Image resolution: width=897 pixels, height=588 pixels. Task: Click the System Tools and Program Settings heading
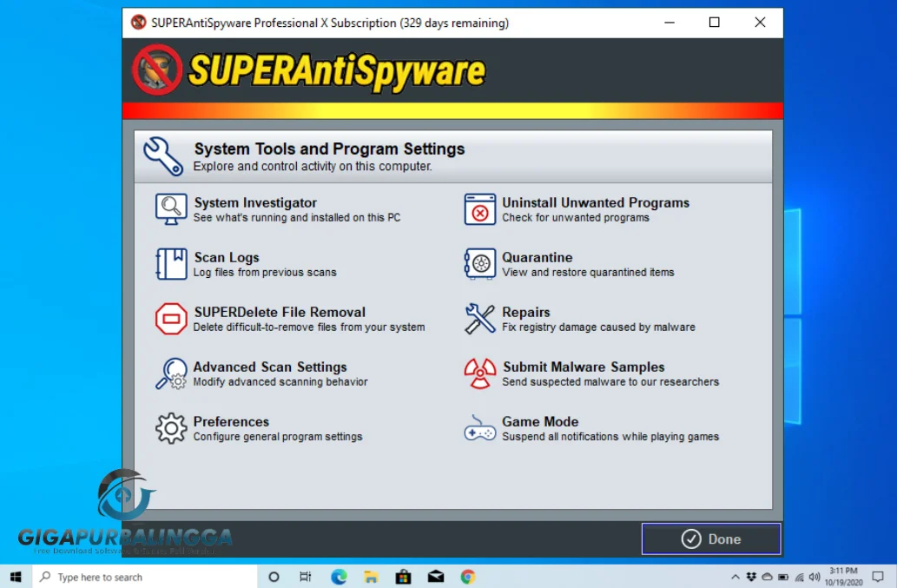tap(329, 149)
